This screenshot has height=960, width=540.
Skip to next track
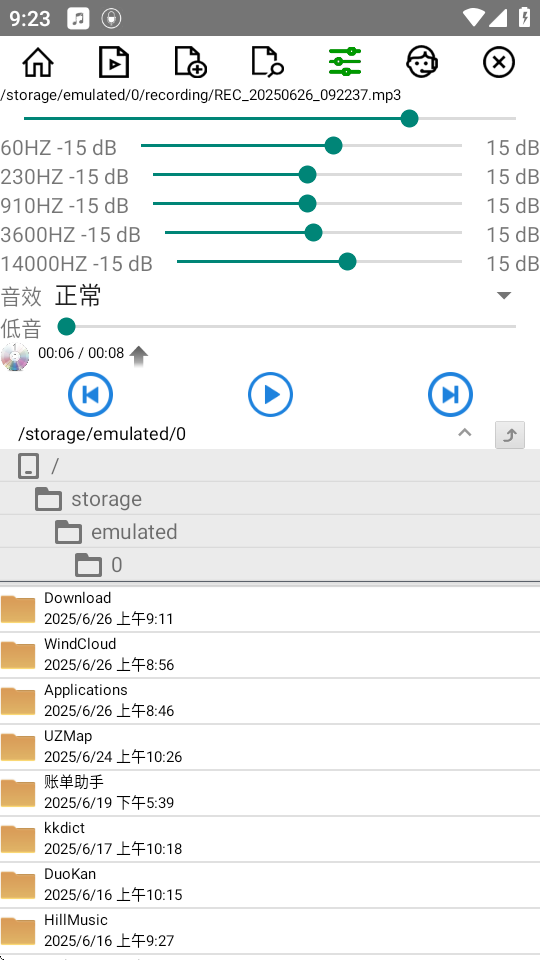coord(451,394)
